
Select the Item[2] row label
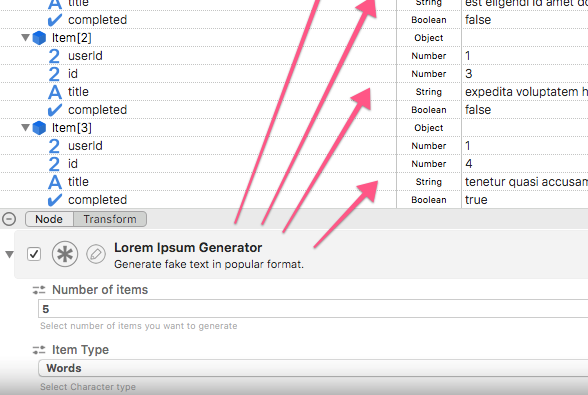point(72,38)
